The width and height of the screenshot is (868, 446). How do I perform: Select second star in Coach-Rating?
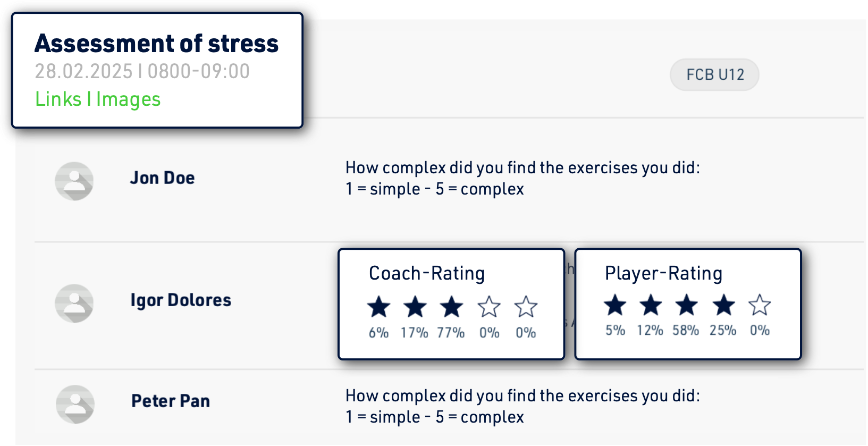(415, 307)
